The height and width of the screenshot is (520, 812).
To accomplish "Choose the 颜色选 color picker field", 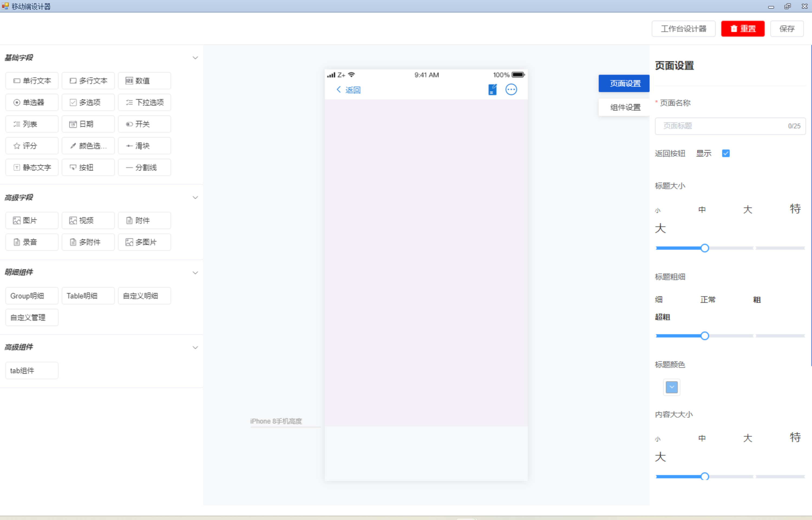I will click(x=88, y=146).
